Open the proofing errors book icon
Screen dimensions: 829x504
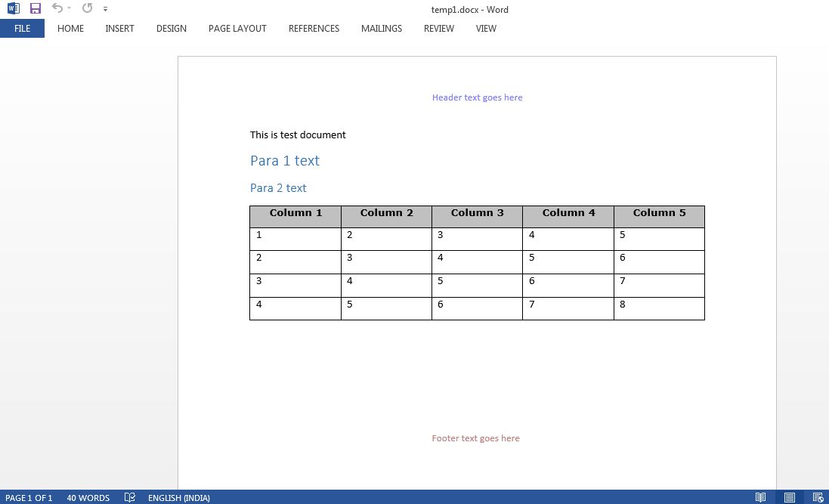pos(129,497)
